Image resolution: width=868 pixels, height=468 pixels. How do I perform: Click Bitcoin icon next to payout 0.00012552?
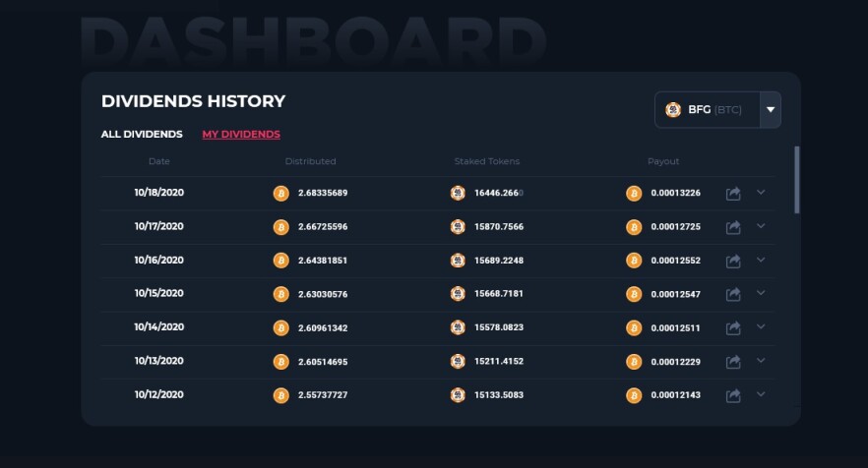(x=634, y=261)
